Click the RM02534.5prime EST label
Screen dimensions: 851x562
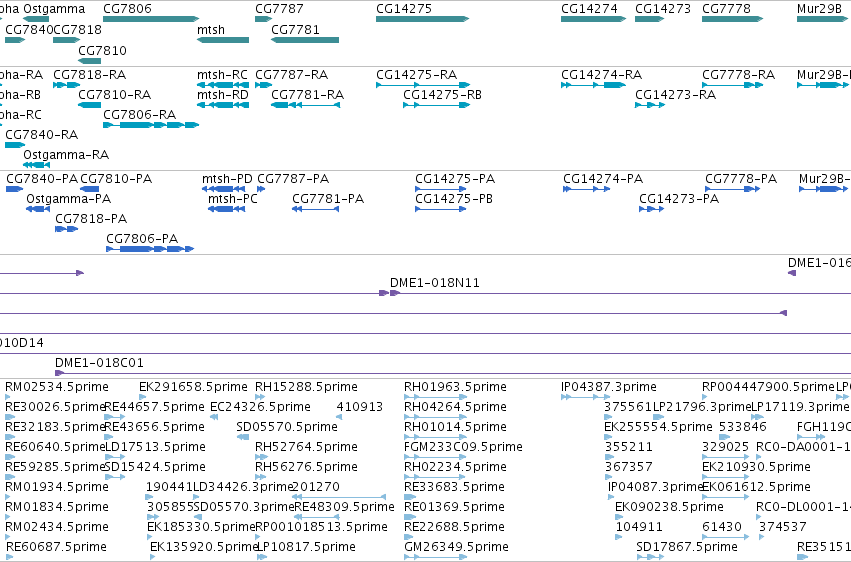pyautogui.click(x=57, y=387)
